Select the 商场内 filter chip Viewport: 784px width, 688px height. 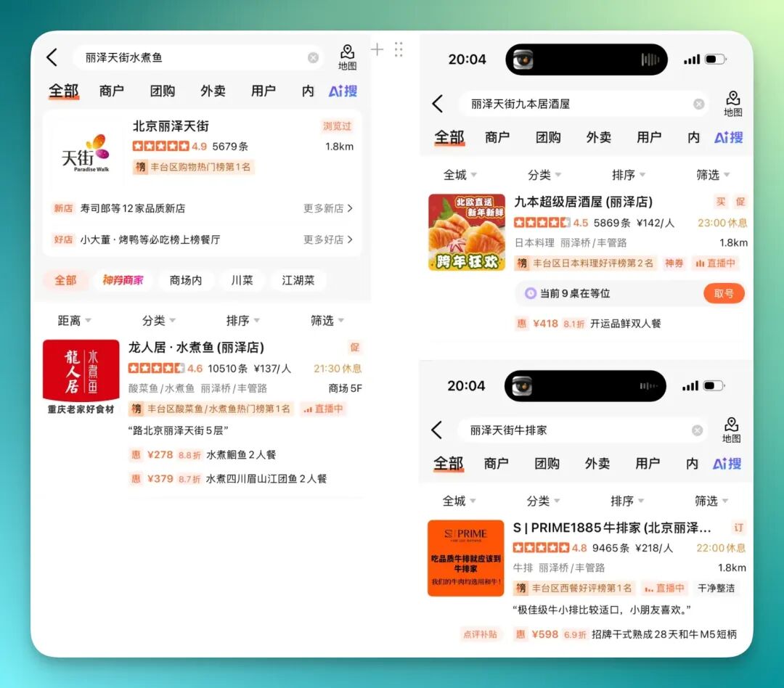[x=186, y=280]
